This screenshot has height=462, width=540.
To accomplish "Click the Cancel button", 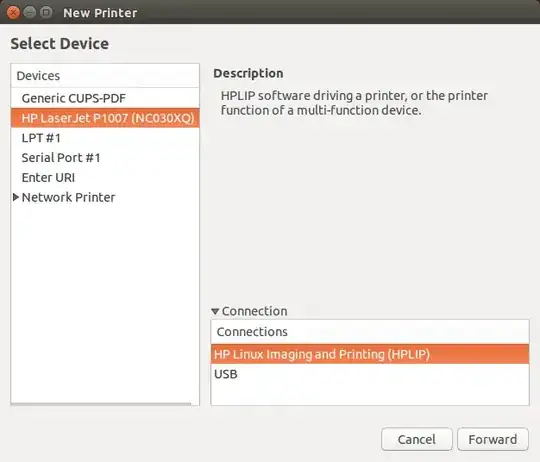I will (x=417, y=439).
